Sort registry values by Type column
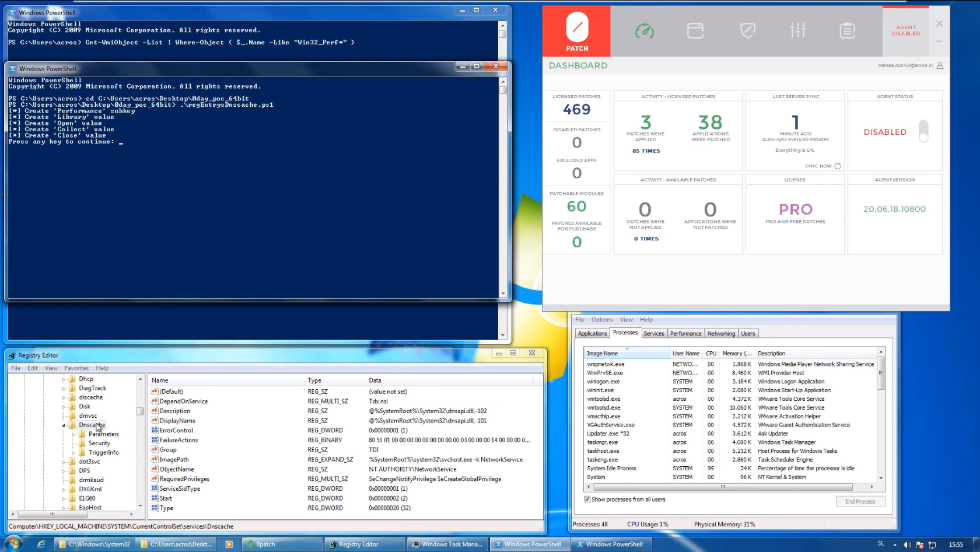 pos(336,380)
